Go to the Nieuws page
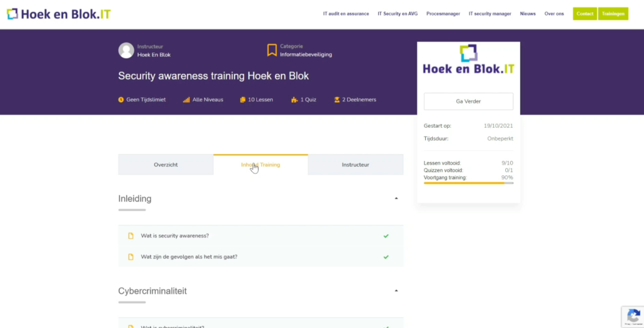The height and width of the screenshot is (328, 644). click(528, 14)
